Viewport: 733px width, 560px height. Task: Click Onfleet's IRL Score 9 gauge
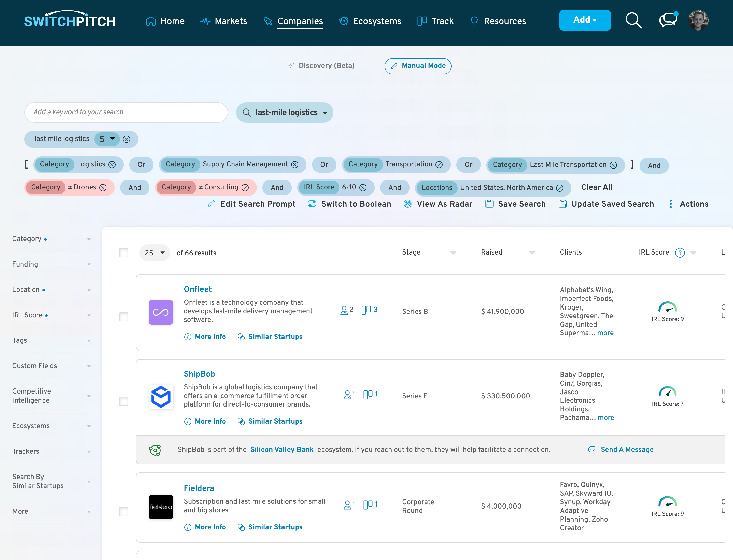[667, 307]
